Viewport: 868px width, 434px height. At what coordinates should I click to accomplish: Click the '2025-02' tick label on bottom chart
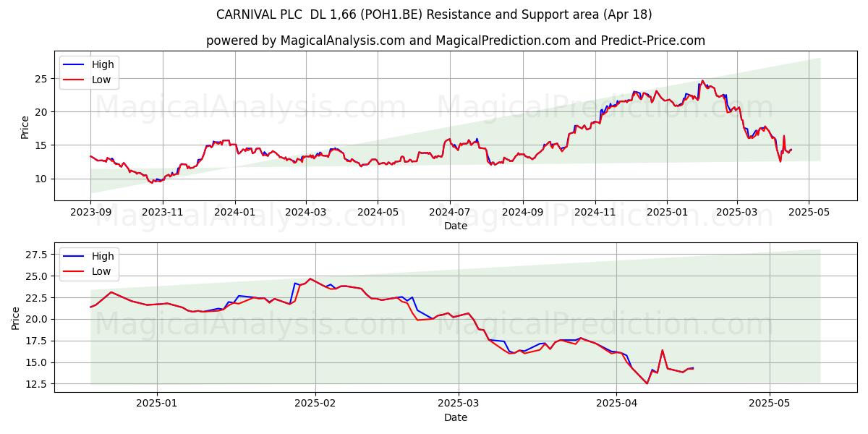click(316, 404)
